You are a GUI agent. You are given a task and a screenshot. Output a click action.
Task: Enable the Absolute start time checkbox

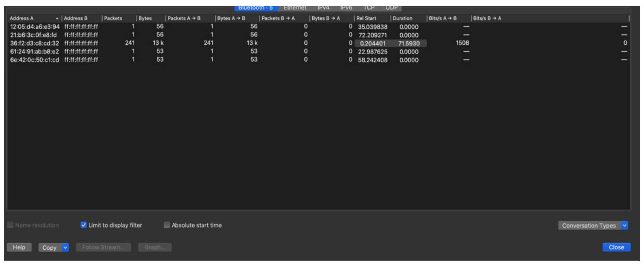[x=167, y=225]
